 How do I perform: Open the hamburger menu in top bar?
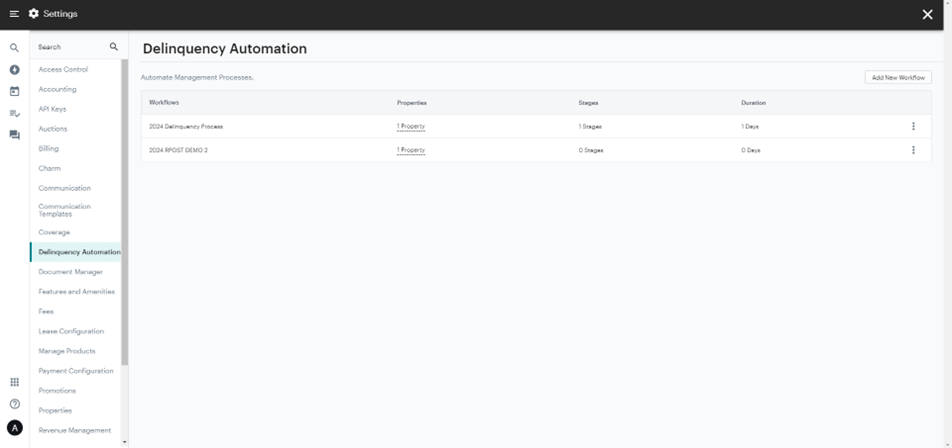point(14,14)
